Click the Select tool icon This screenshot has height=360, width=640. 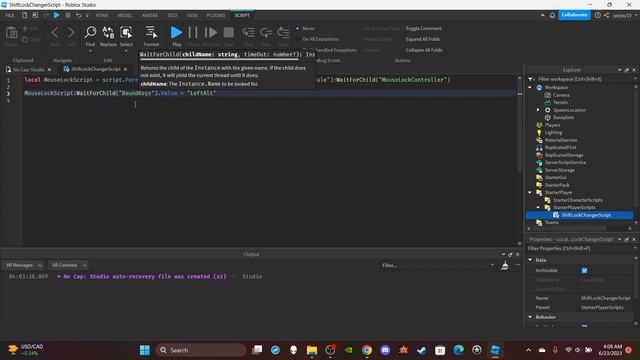[126, 33]
